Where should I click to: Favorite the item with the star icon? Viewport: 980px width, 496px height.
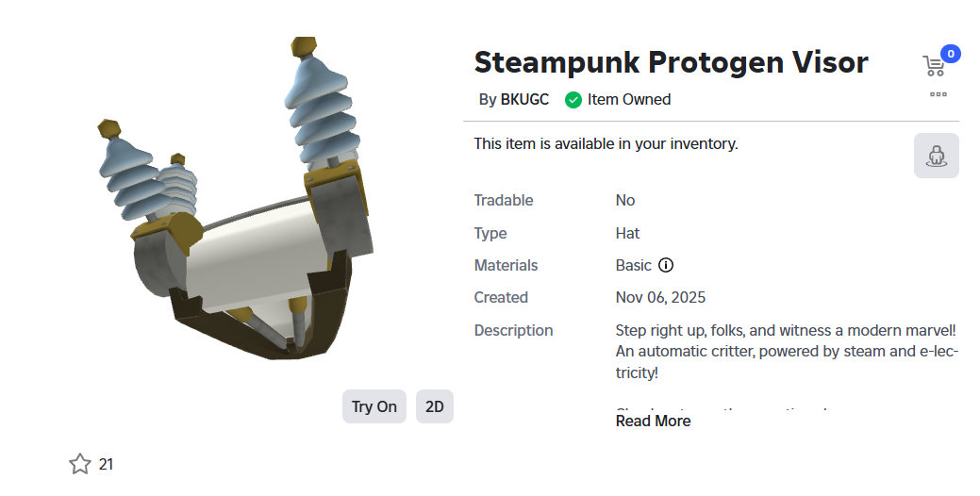80,464
